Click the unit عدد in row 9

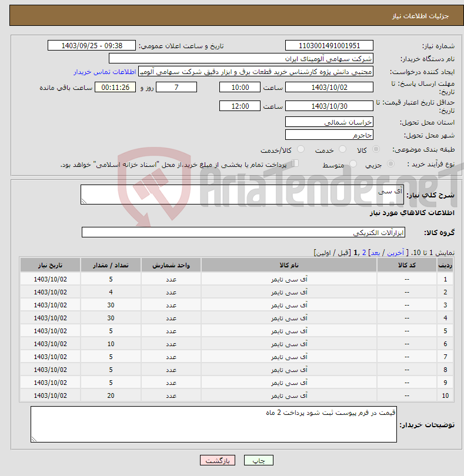(171, 383)
